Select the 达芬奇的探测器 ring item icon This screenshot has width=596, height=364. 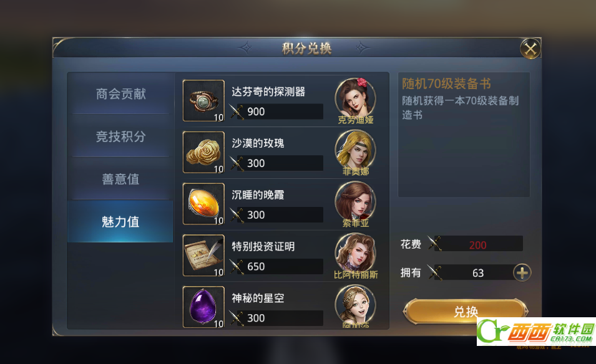coord(203,100)
